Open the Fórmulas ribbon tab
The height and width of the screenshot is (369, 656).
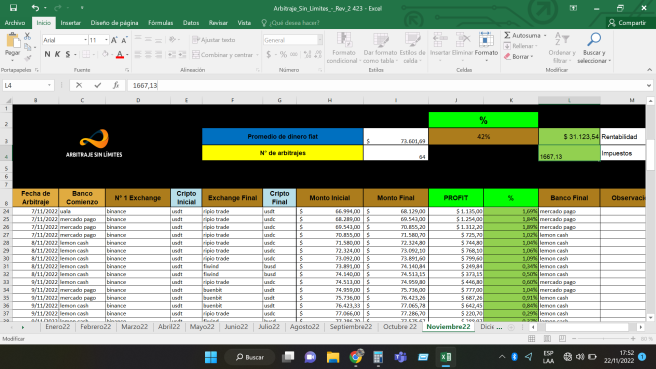pyautogui.click(x=160, y=23)
